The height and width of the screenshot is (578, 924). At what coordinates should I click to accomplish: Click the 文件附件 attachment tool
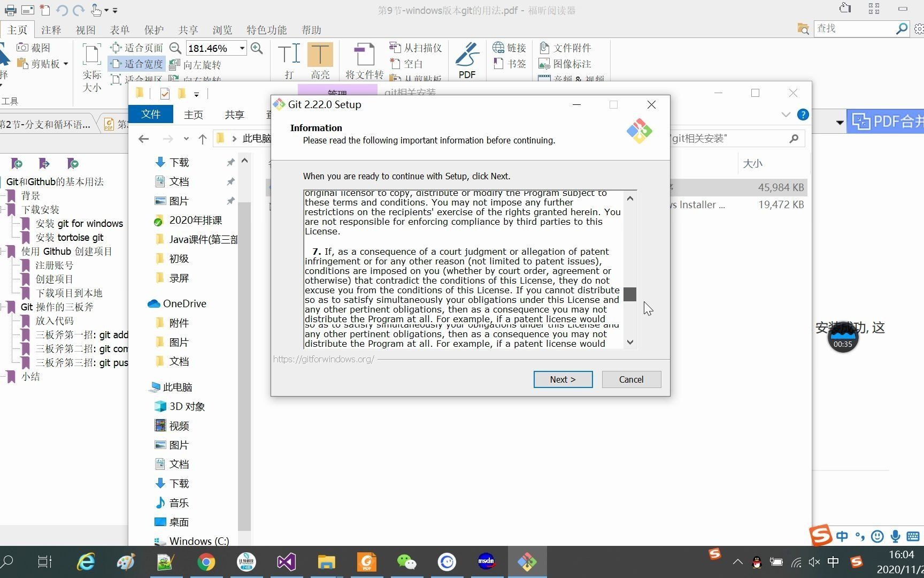565,48
